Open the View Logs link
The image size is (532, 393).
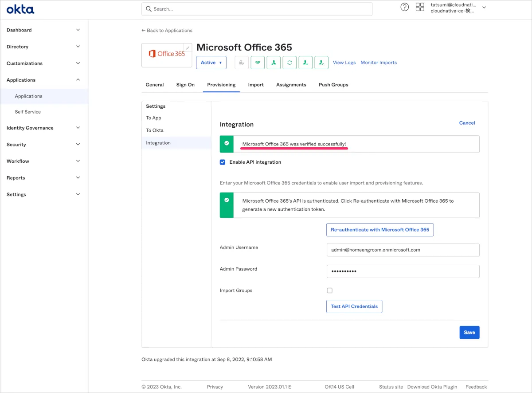pyautogui.click(x=344, y=63)
